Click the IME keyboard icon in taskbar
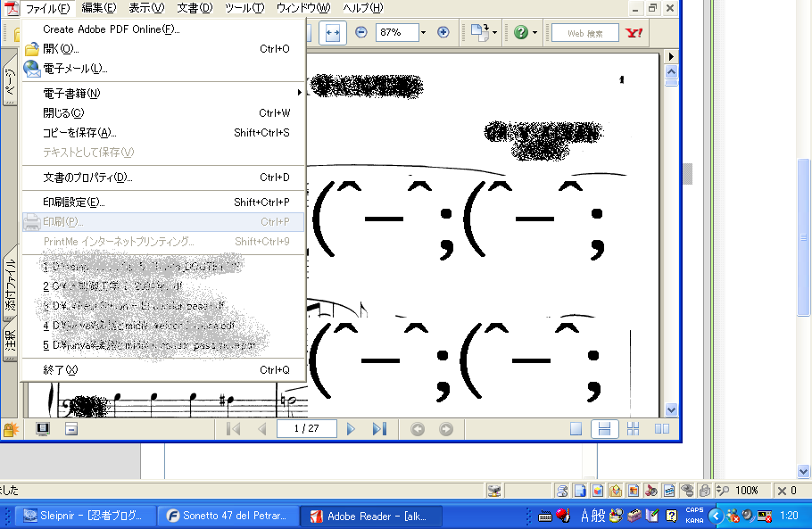This screenshot has height=529, width=812. coord(545,516)
